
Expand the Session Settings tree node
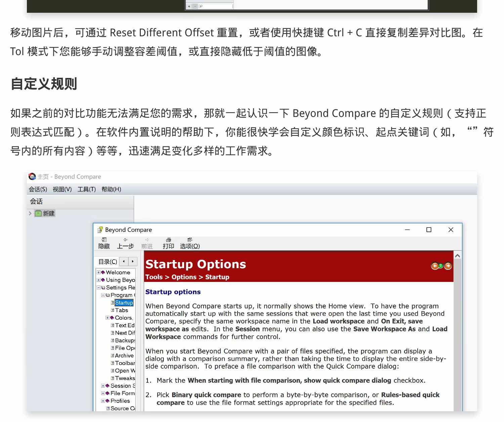click(103, 386)
